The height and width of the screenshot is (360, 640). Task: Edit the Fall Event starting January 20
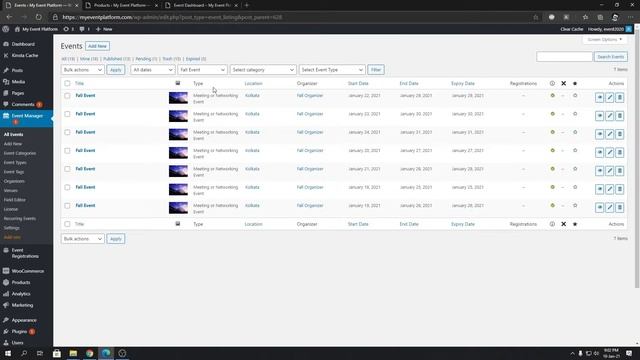pyautogui.click(x=609, y=153)
